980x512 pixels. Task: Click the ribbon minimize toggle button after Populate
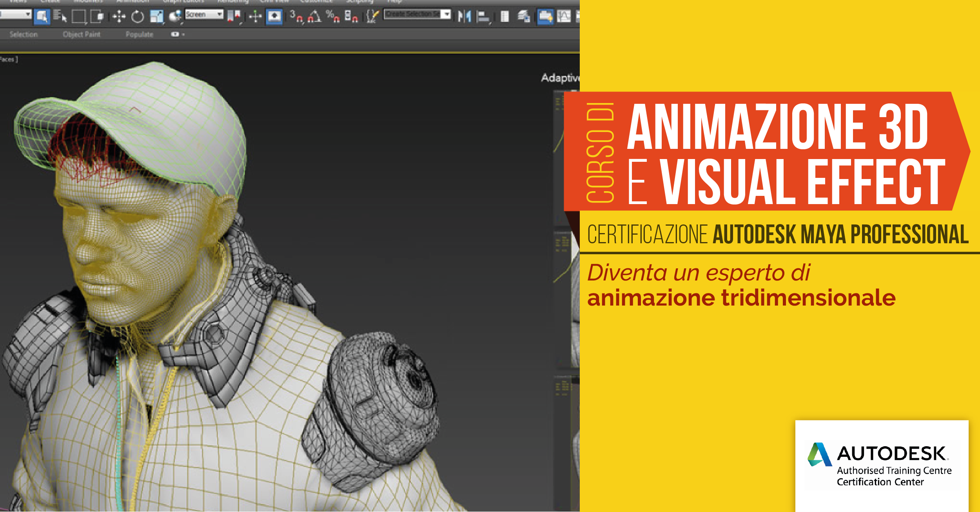pos(175,34)
